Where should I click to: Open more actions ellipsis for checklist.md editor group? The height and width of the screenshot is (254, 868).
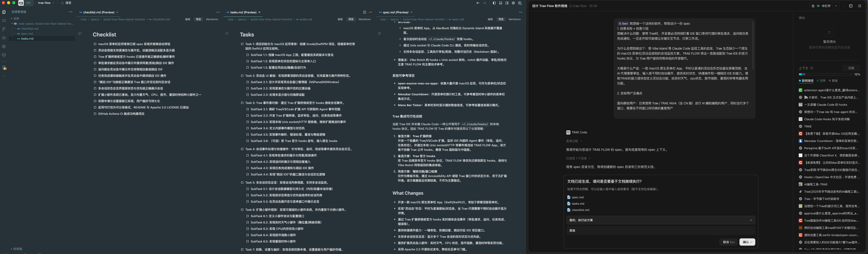(218, 12)
